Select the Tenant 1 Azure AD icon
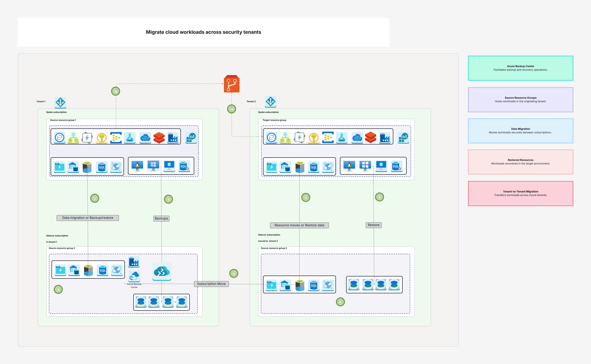The width and height of the screenshot is (591, 364). pyautogui.click(x=60, y=103)
